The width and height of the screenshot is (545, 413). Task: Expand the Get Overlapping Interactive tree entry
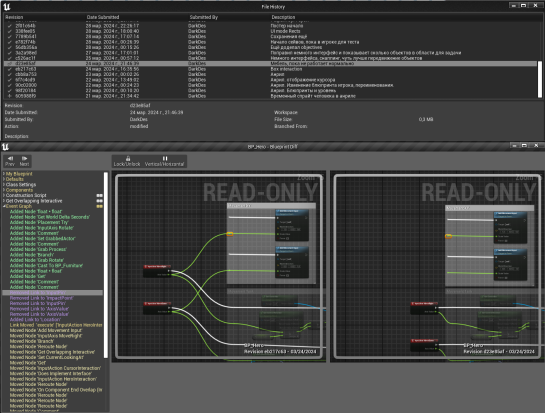[x=4, y=201]
